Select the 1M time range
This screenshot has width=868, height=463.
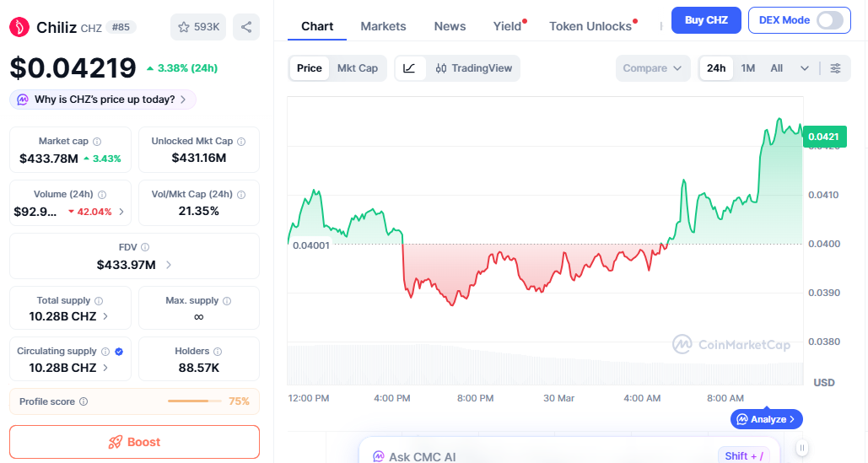coord(747,68)
